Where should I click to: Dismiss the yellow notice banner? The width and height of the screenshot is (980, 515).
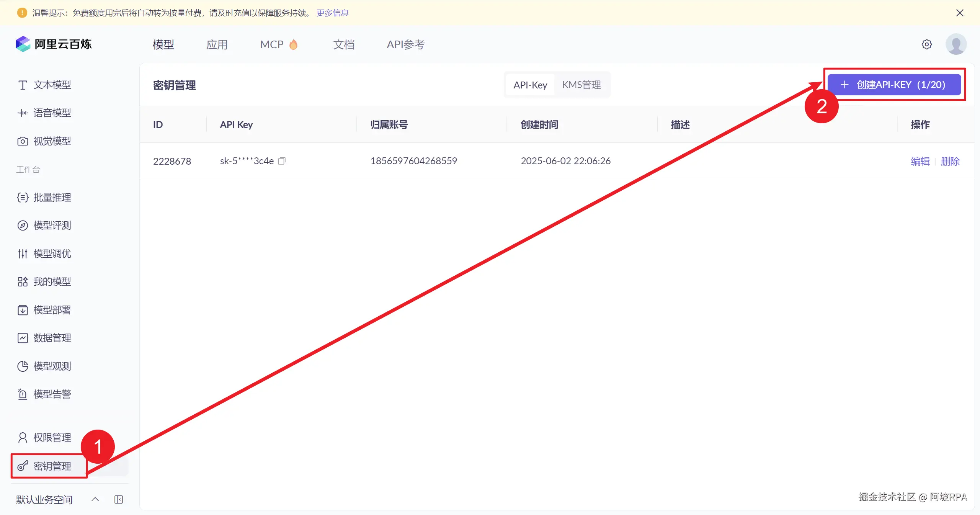point(960,13)
